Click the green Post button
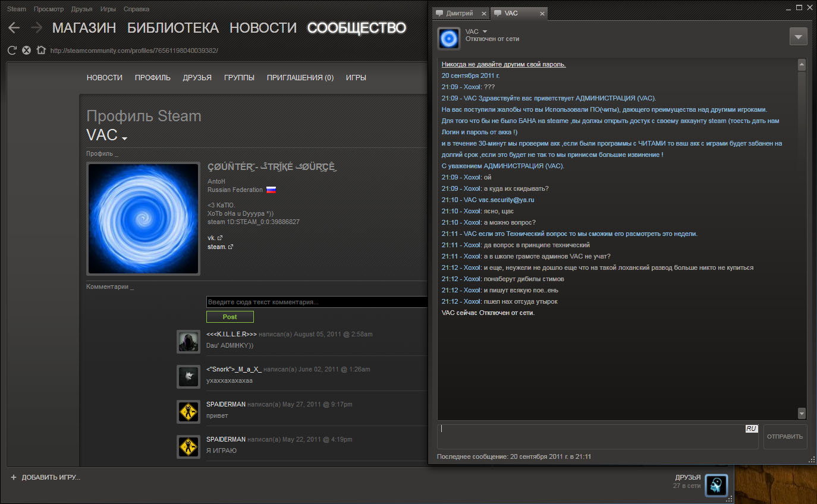817x504 pixels. coord(230,317)
